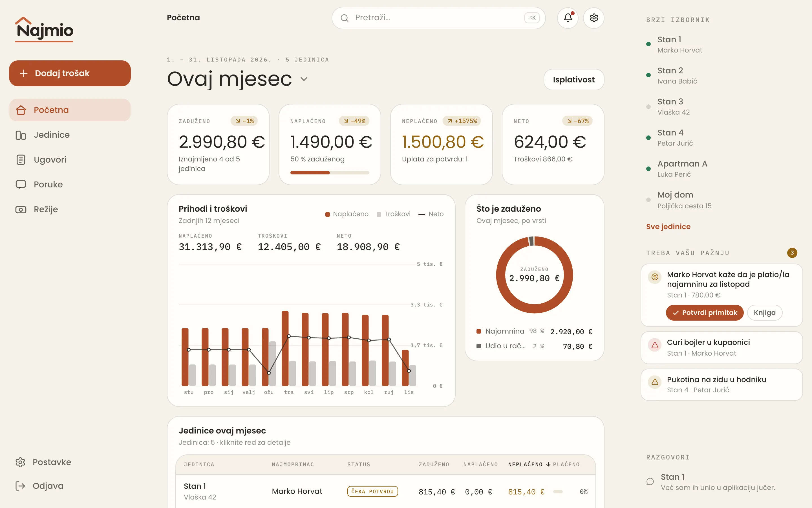The height and width of the screenshot is (508, 812).
Task: Click the plus icon in Dodaj trošak
Action: (23, 73)
